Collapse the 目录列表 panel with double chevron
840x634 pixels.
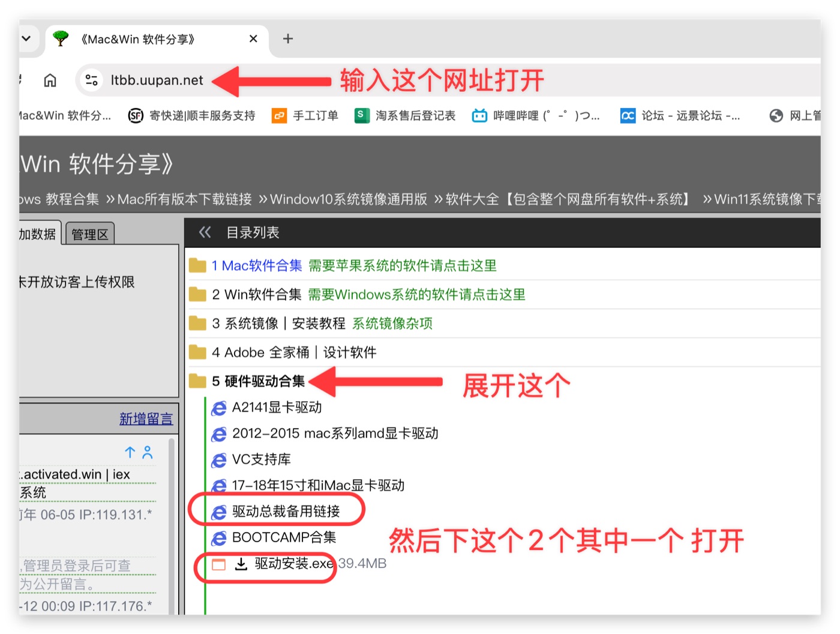tap(205, 232)
